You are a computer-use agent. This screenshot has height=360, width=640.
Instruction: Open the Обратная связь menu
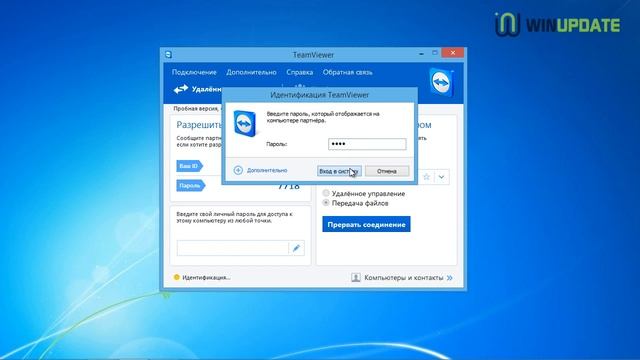pyautogui.click(x=347, y=72)
